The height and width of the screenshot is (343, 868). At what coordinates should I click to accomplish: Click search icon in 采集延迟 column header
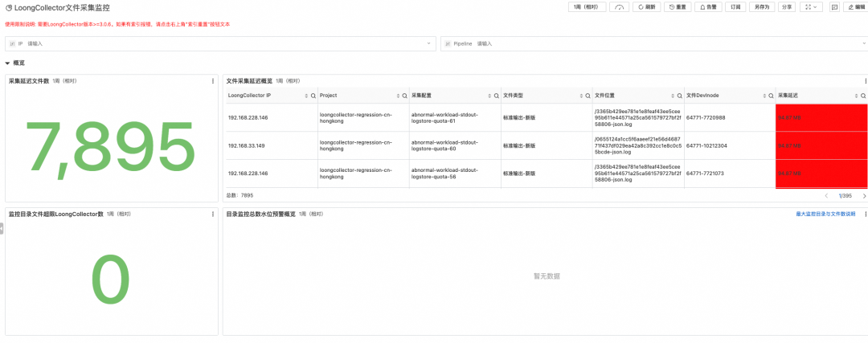click(x=863, y=96)
